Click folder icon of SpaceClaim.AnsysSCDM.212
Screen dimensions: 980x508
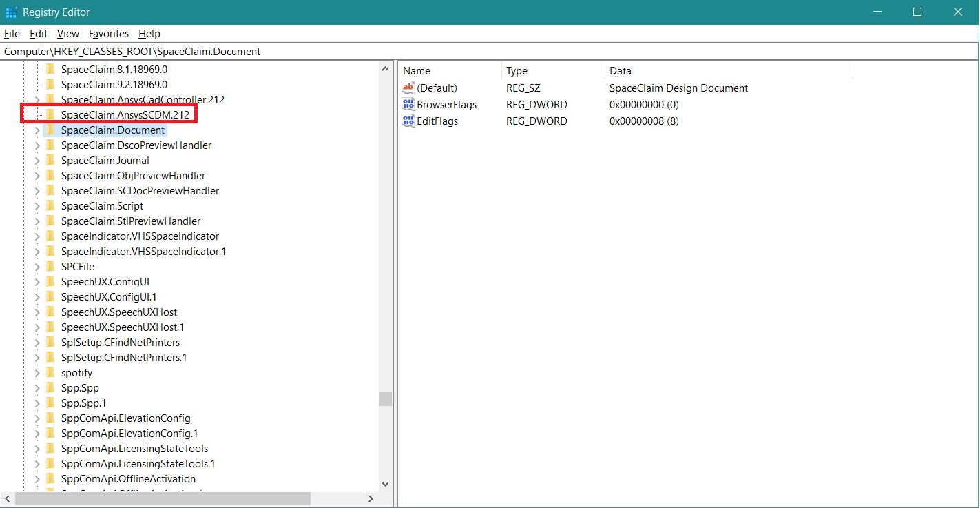(x=50, y=115)
